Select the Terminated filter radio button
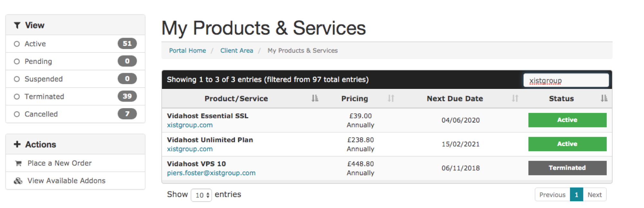The image size is (644, 208). point(17,97)
